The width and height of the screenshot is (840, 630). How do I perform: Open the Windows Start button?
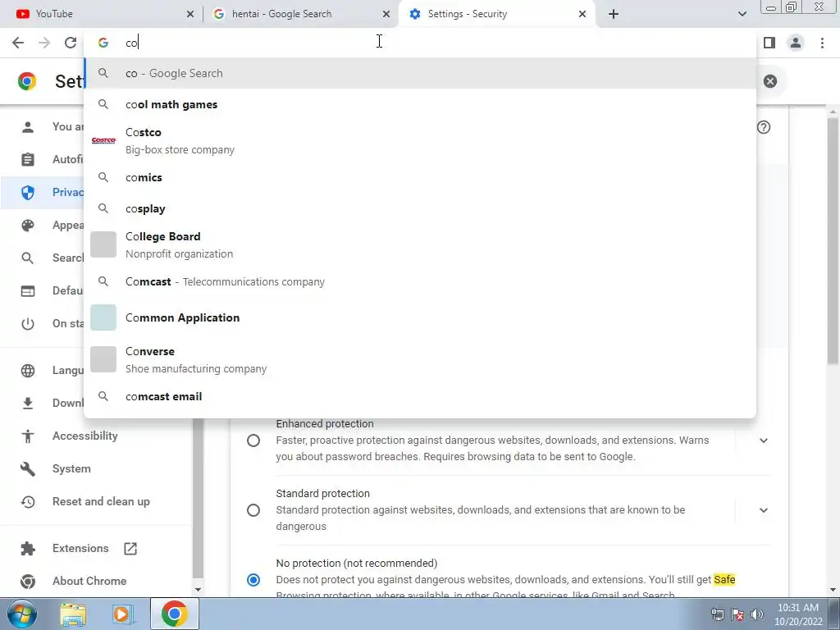pos(22,614)
